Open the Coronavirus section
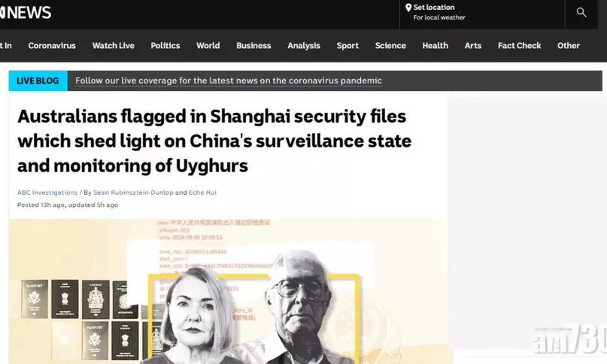Image resolution: width=607 pixels, height=364 pixels. (x=52, y=46)
